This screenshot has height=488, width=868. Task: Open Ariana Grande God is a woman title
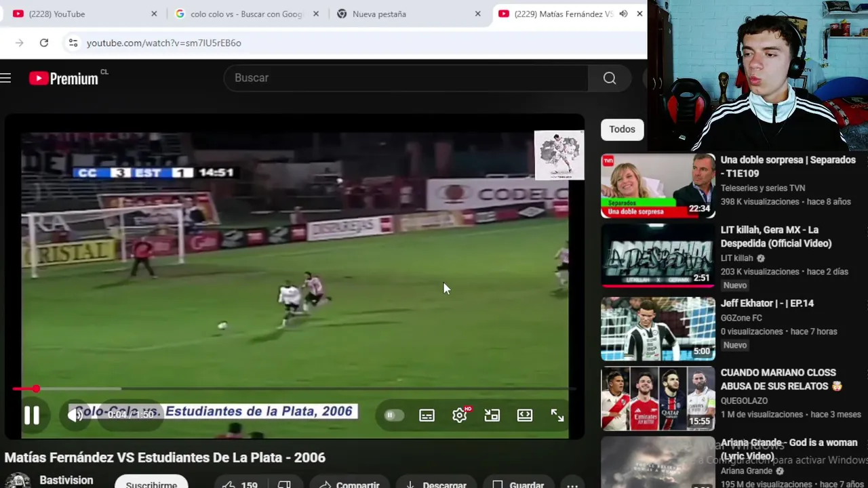coord(789,449)
